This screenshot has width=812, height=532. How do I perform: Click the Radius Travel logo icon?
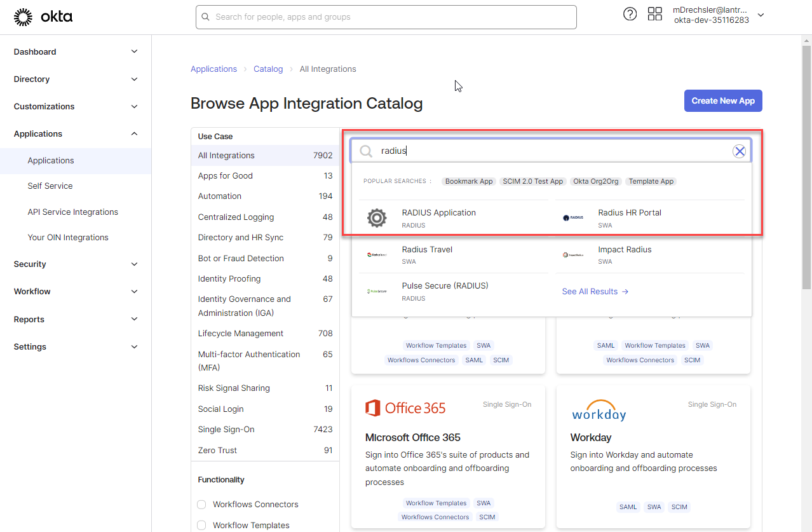coord(377,255)
